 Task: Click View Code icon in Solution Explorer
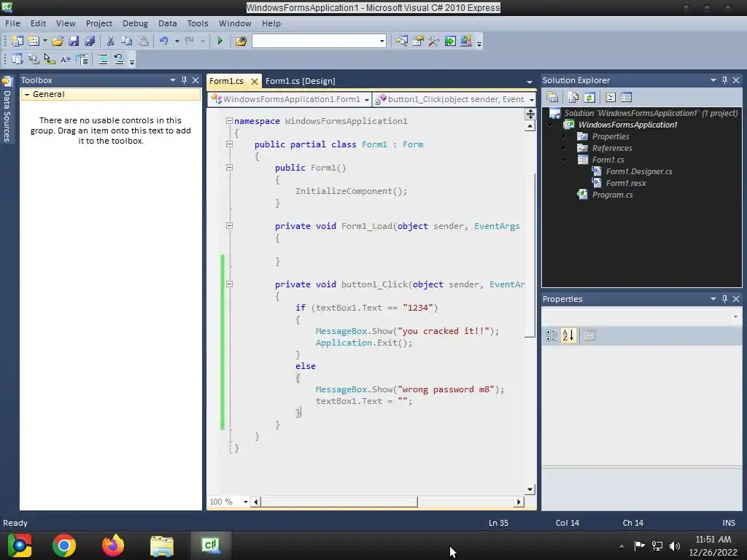[x=611, y=97]
